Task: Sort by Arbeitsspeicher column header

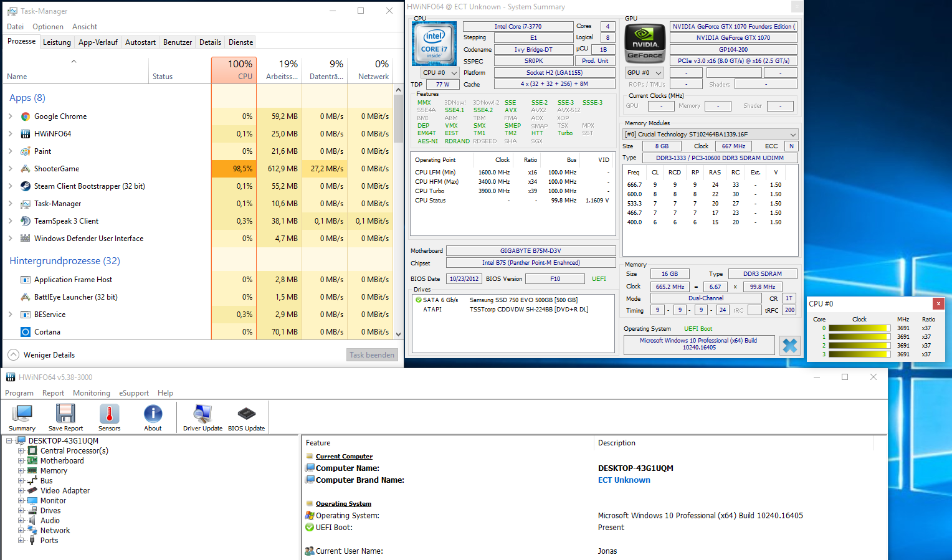Action: [x=279, y=70]
